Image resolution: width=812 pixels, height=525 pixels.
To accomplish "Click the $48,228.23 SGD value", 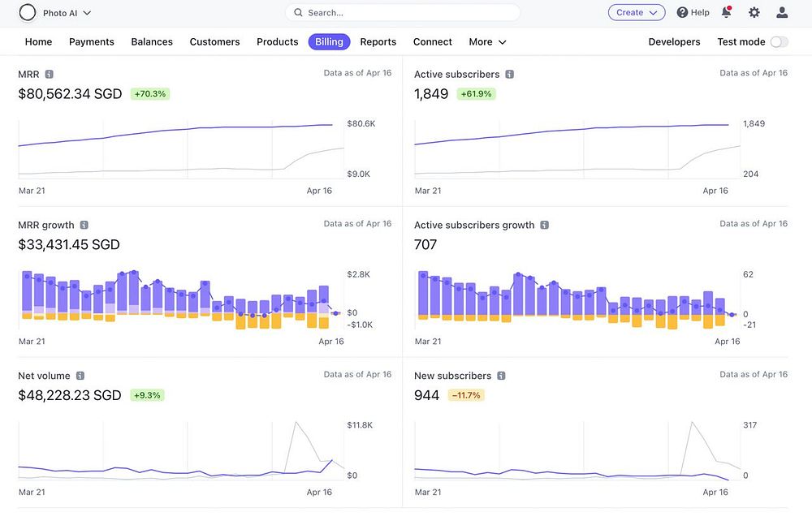I will coord(69,395).
